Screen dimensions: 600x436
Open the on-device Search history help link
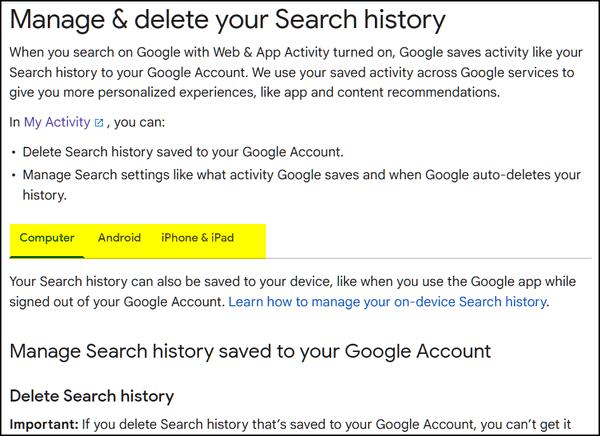click(388, 302)
